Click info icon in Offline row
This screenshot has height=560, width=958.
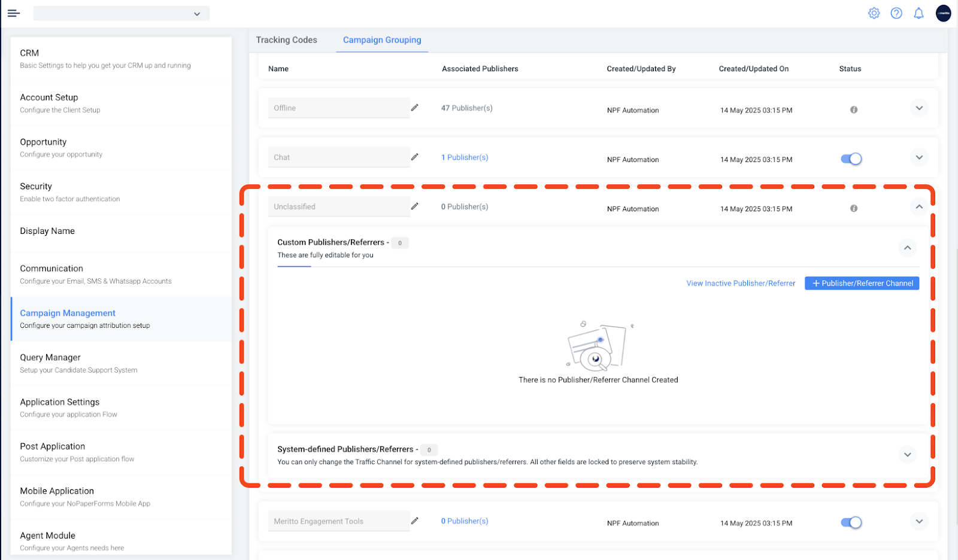point(854,110)
